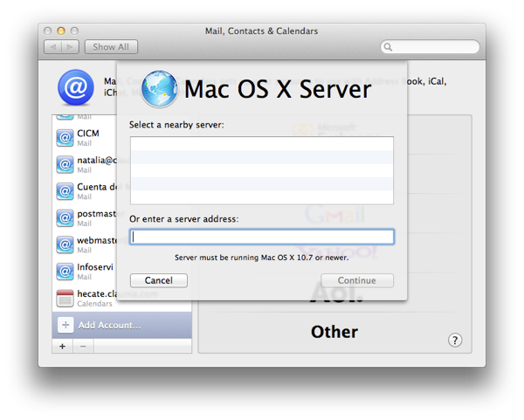Select the Add Account… row

[x=122, y=325]
